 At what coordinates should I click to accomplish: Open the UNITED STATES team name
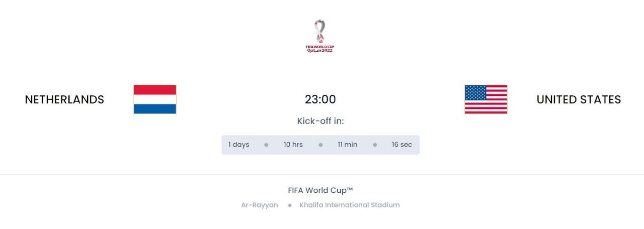(x=579, y=99)
